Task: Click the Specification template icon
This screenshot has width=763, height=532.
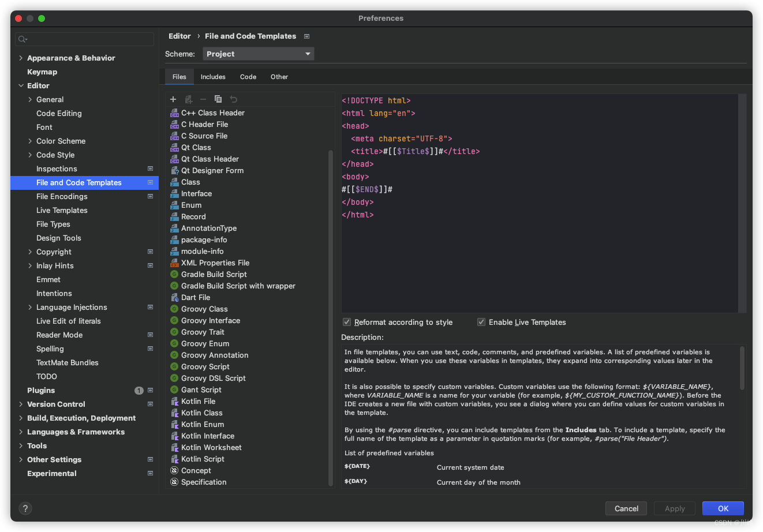Action: 174,482
